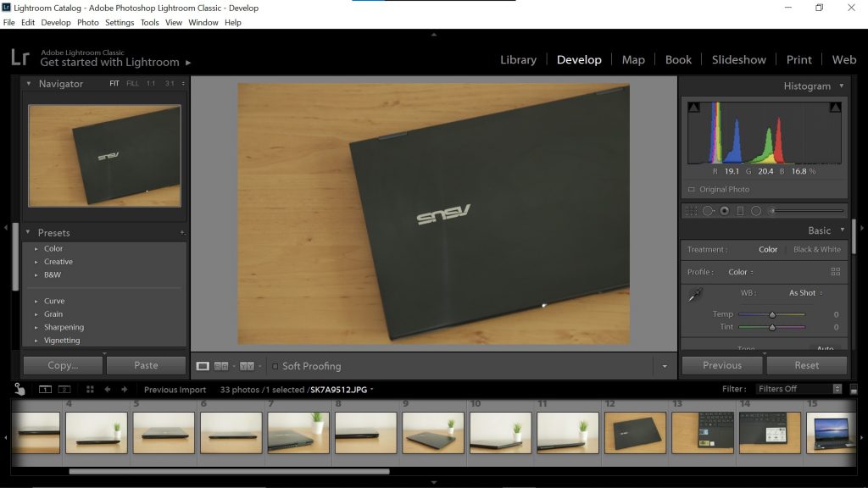Viewport: 868px width, 488px height.
Task: Collapse the Navigator panel
Action: click(28, 84)
